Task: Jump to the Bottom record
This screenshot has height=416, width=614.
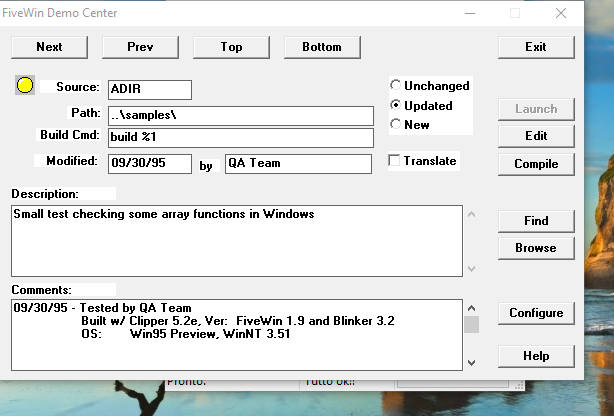Action: pos(322,47)
